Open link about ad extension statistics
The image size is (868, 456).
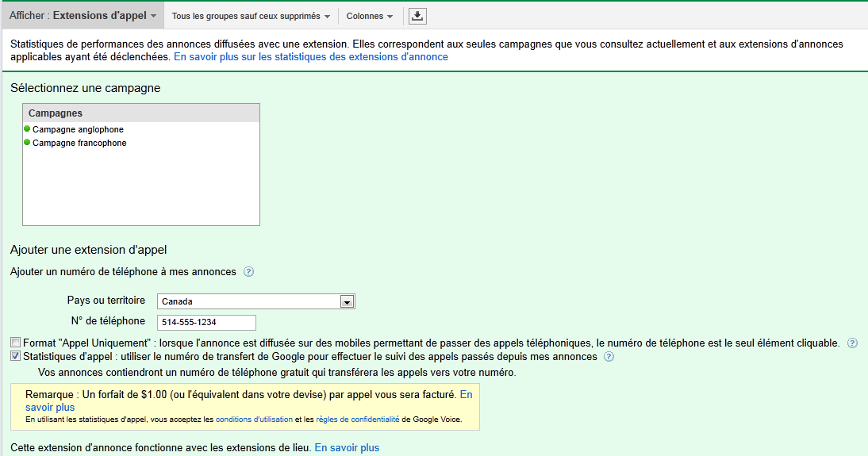[x=310, y=57]
